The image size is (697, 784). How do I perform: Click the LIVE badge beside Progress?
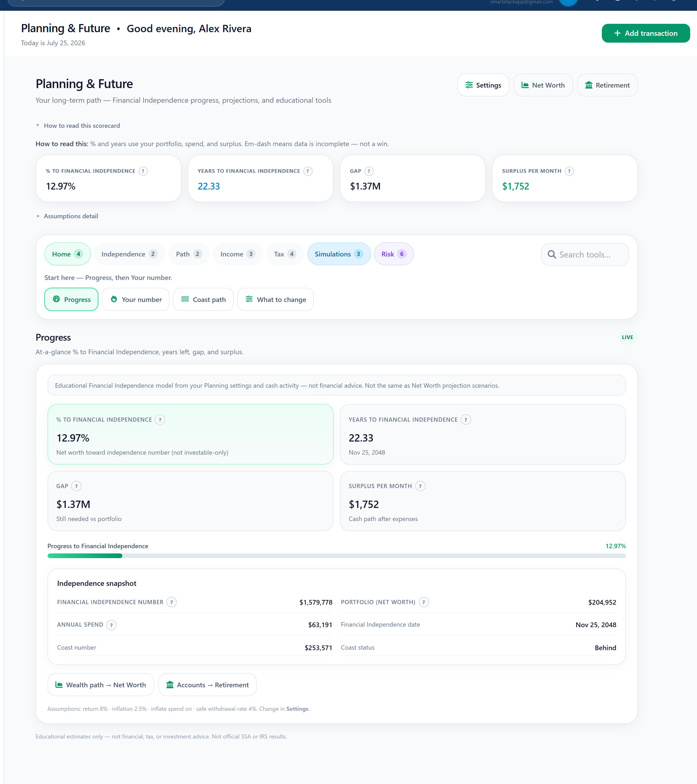[x=627, y=337]
